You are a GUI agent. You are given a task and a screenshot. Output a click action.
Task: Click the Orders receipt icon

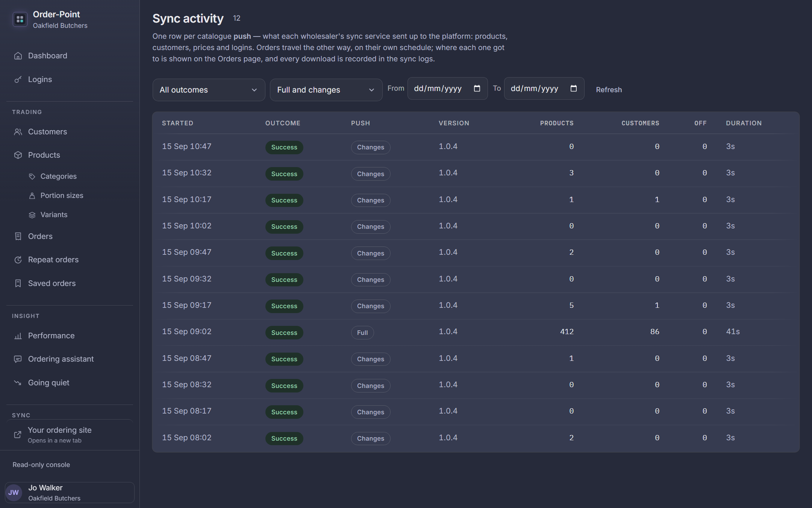pyautogui.click(x=18, y=236)
